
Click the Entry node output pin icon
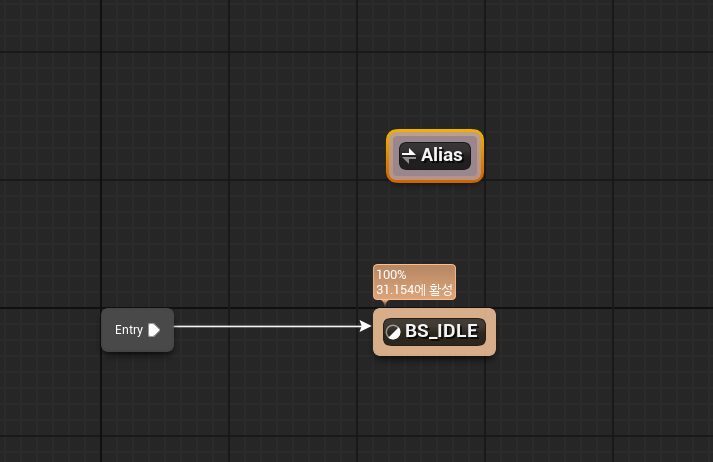[x=154, y=330]
